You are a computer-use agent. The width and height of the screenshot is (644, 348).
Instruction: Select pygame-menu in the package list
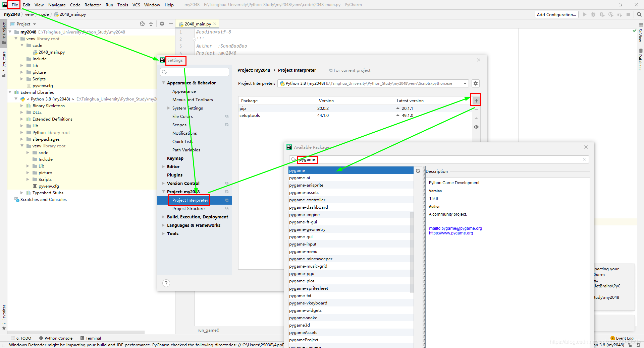click(x=351, y=252)
